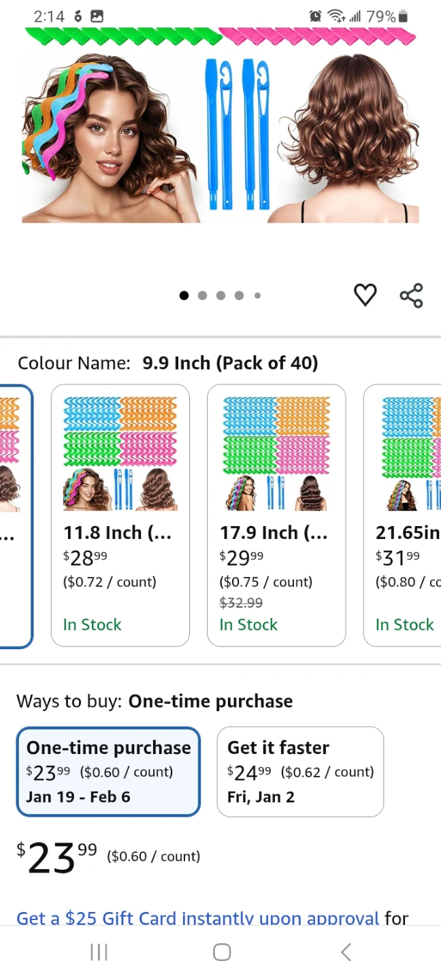Jump to the last image carousel dot

pos(257,295)
